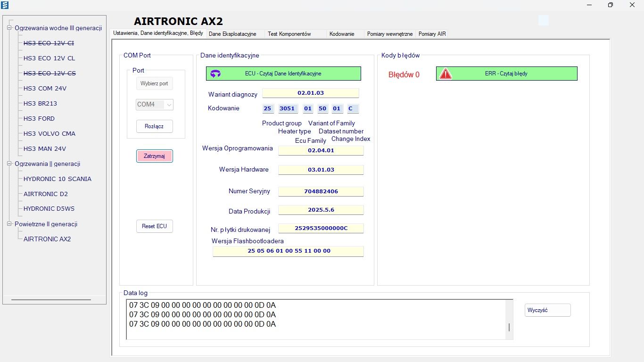Click the Wybierz port button

coord(154,83)
